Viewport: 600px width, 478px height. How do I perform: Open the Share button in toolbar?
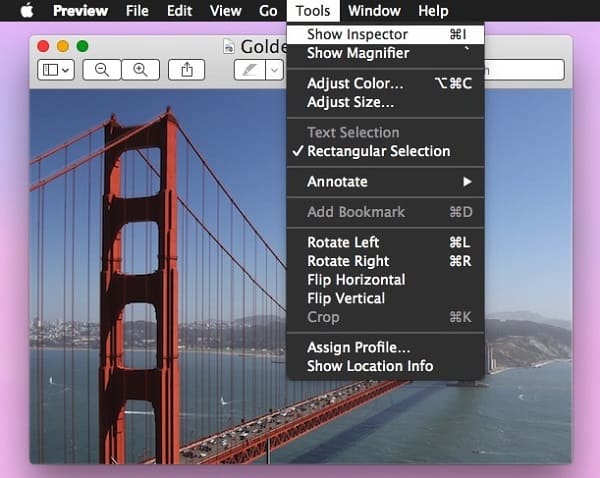187,69
